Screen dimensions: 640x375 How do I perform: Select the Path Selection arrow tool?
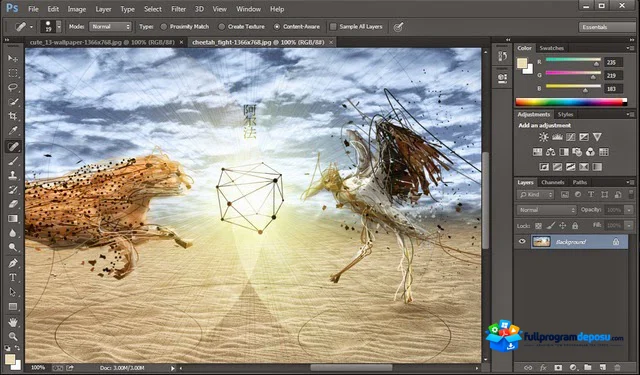pyautogui.click(x=13, y=292)
